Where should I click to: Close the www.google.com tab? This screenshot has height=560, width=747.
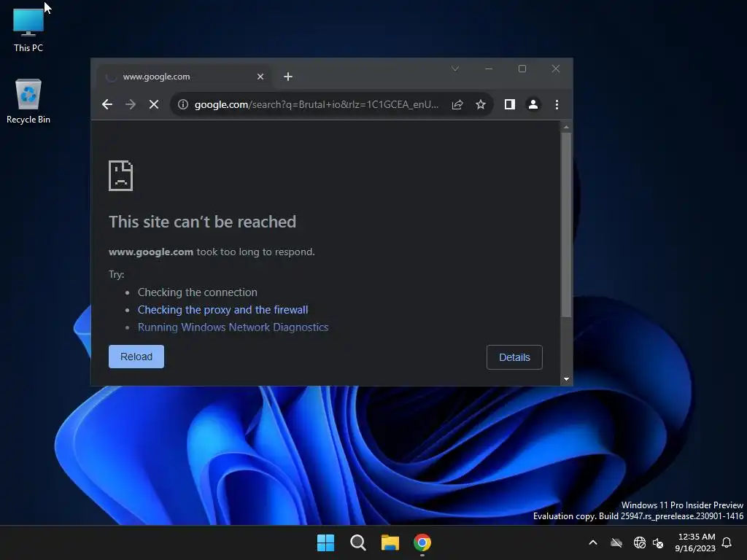pyautogui.click(x=260, y=77)
